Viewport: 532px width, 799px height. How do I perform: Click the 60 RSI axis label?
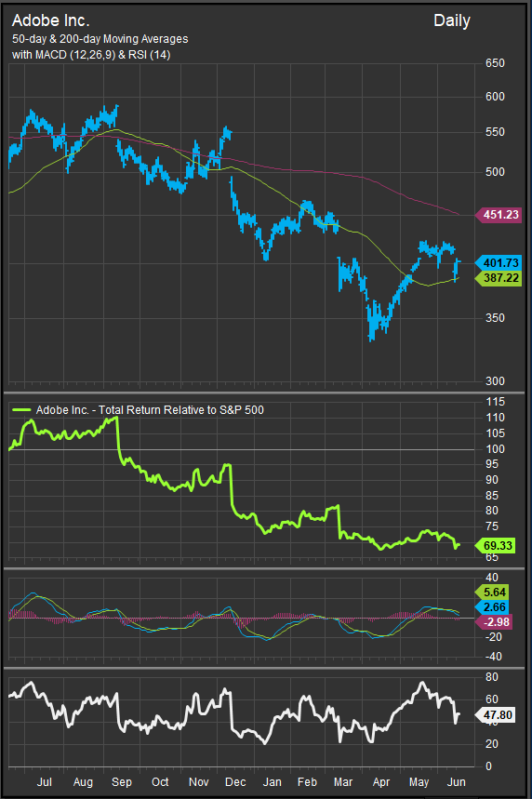(492, 699)
